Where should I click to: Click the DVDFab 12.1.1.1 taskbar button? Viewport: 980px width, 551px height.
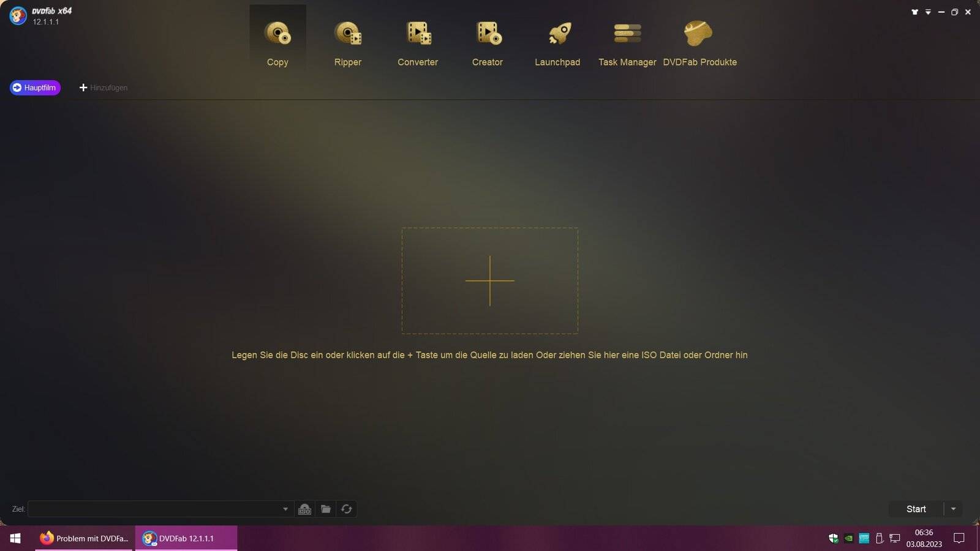[x=186, y=538]
